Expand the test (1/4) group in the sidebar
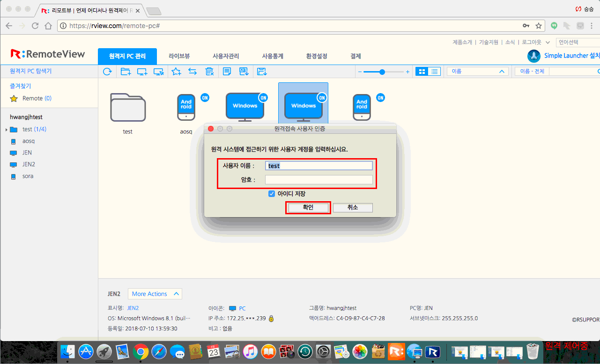The image size is (600, 364). 5,129
